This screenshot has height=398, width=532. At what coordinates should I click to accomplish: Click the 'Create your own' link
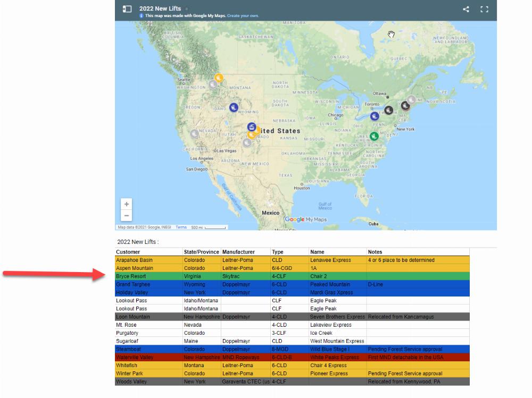[243, 15]
